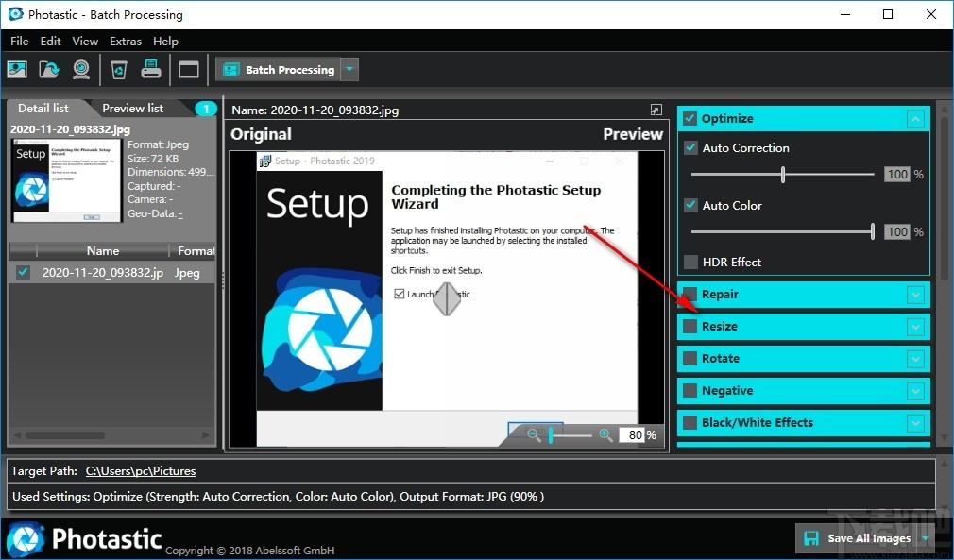Click the Used Settings status text
This screenshot has height=560, width=954.
coord(278,496)
